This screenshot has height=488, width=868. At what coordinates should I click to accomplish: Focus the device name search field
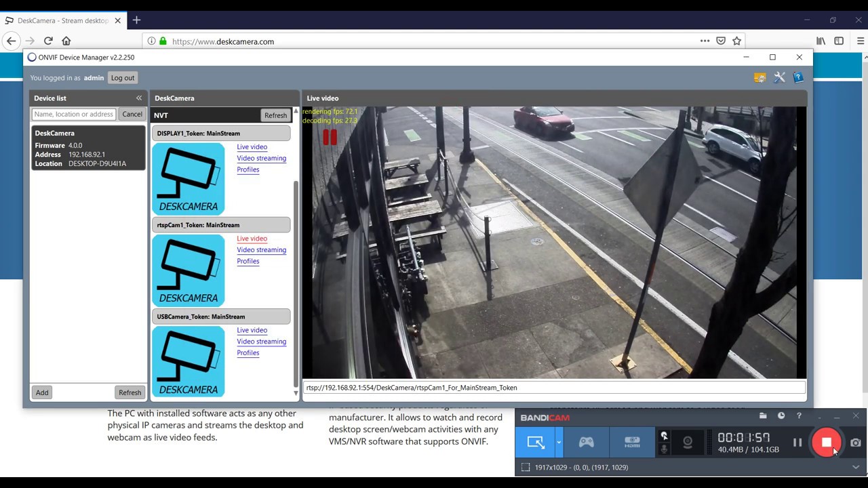coord(74,115)
